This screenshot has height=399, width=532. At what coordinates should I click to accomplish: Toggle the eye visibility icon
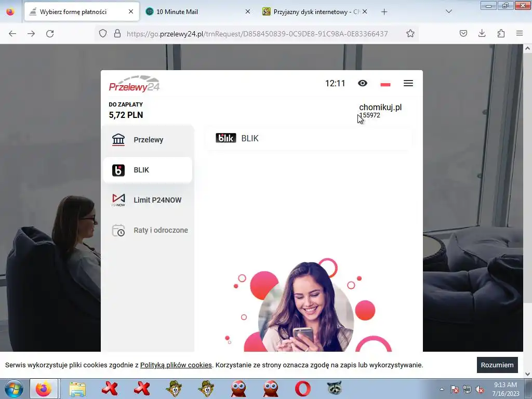point(362,83)
